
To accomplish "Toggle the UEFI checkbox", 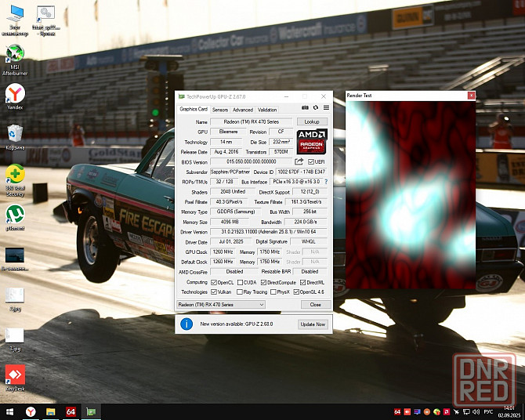I will [311, 161].
